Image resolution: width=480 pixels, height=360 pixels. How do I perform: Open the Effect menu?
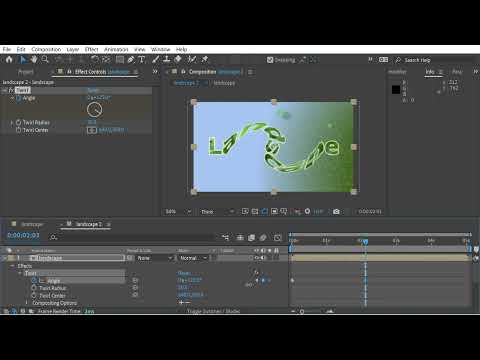(x=91, y=49)
